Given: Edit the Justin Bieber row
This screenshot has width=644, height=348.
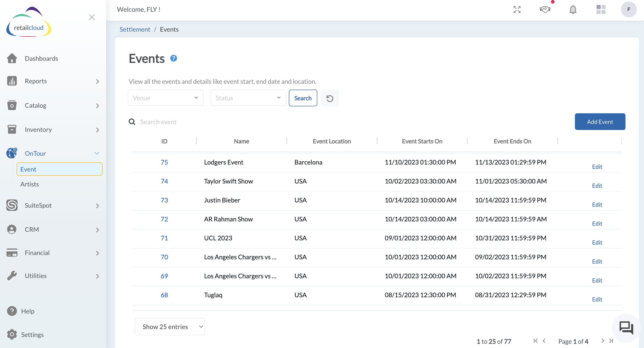Looking at the screenshot, I should coord(597,205).
